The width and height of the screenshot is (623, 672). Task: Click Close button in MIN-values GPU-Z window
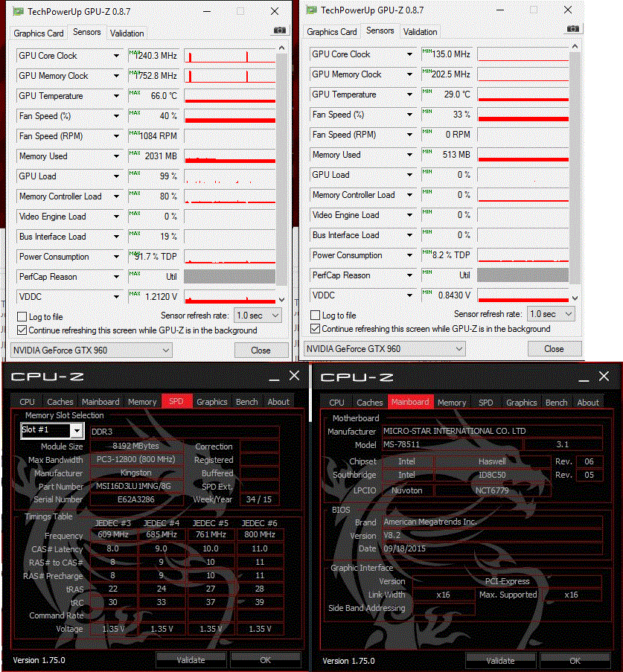pos(554,349)
